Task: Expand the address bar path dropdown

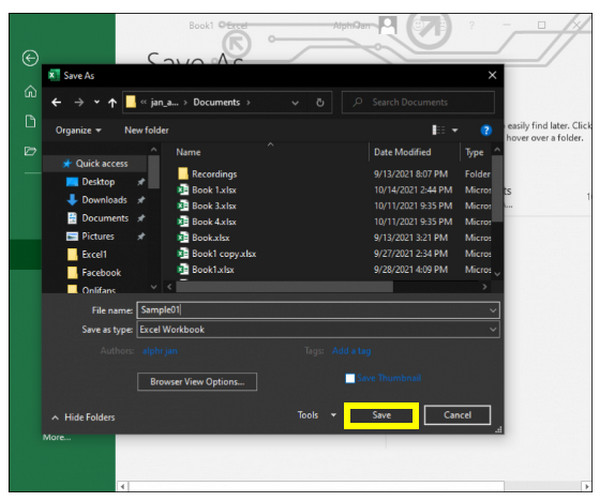Action: [x=295, y=103]
